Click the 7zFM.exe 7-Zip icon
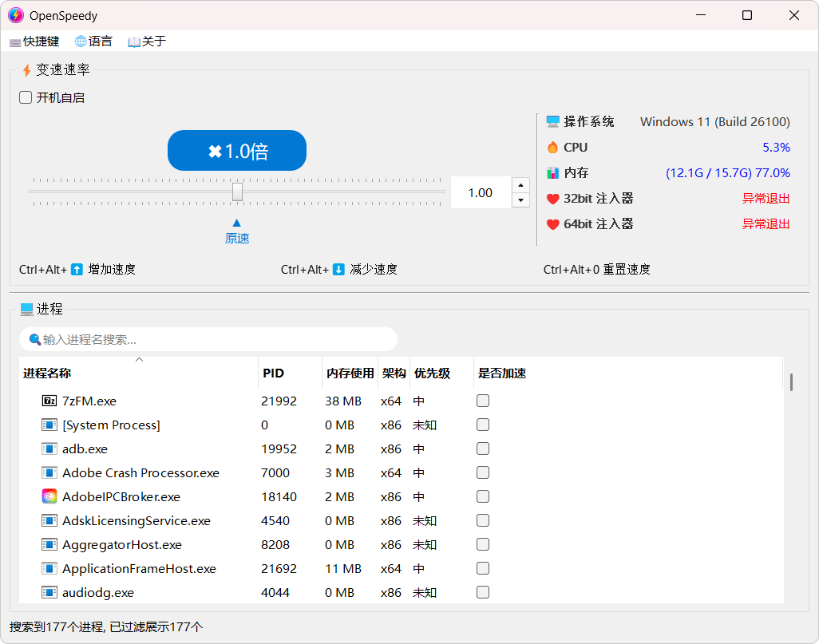Image resolution: width=819 pixels, height=644 pixels. tap(49, 401)
